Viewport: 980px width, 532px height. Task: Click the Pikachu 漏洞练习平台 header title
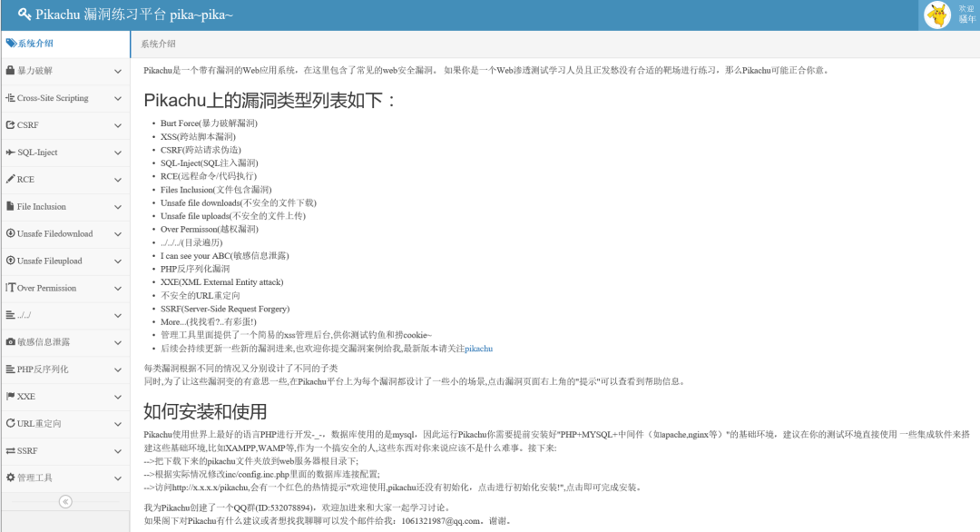[133, 15]
